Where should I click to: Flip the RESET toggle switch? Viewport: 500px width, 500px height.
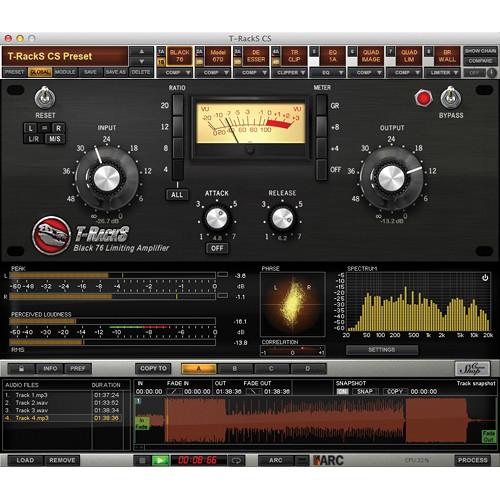click(45, 98)
